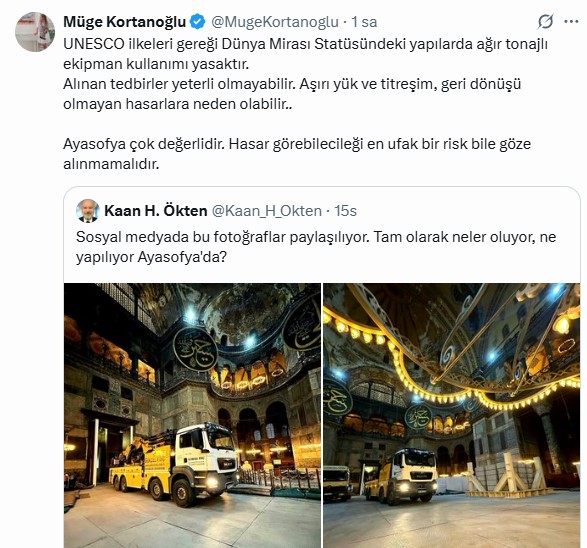Click the Grok explain icon
Screen dimensions: 587x548
click(x=545, y=22)
